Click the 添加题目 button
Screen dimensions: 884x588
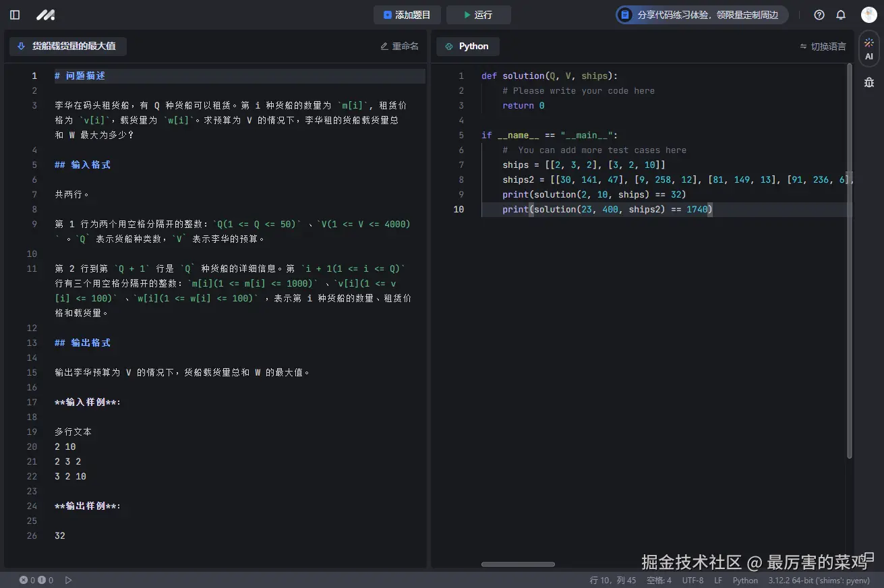407,14
